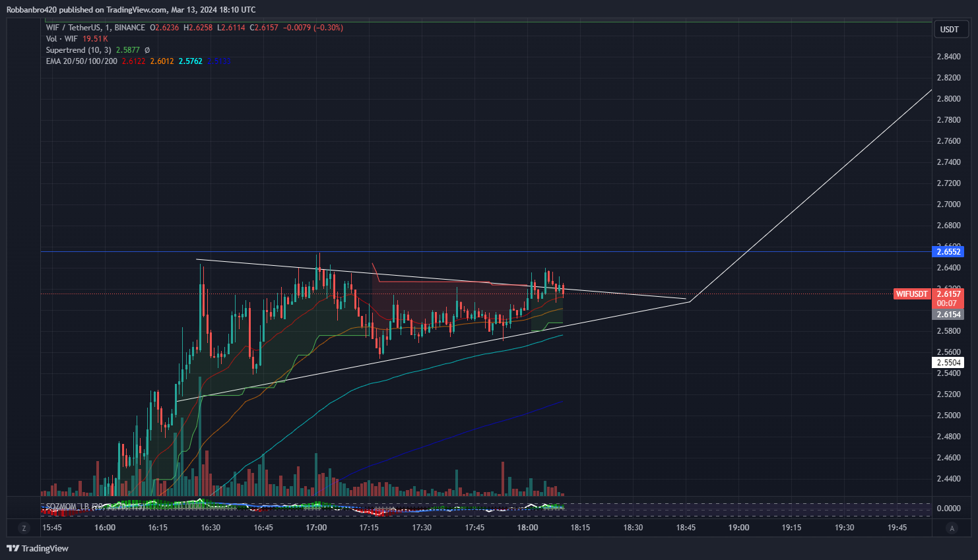978x560 pixels.
Task: Click the TradingView logo
Action: pyautogui.click(x=38, y=548)
